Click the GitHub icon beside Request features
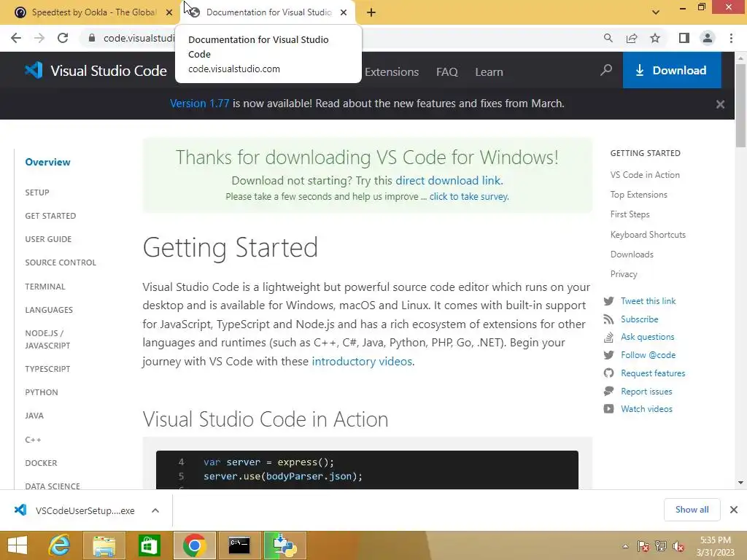747x560 pixels. pos(608,373)
